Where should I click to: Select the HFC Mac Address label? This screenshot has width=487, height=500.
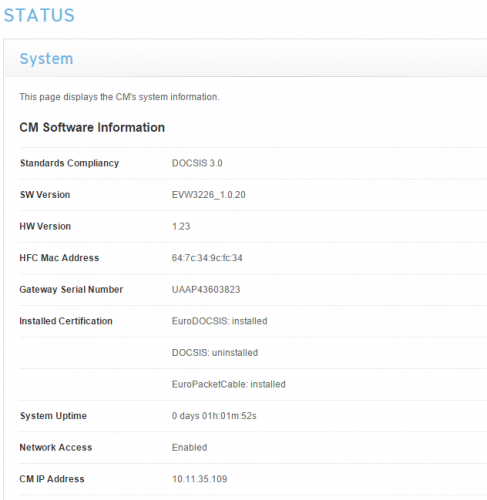coord(59,258)
